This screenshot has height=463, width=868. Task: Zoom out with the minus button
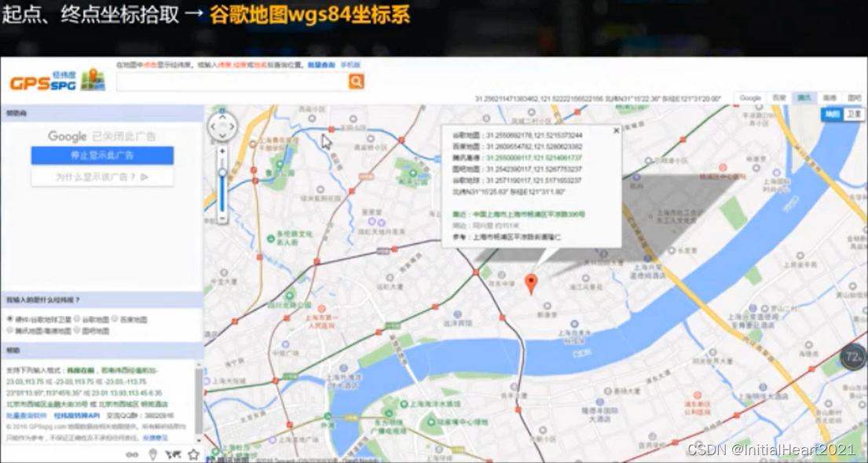click(222, 218)
